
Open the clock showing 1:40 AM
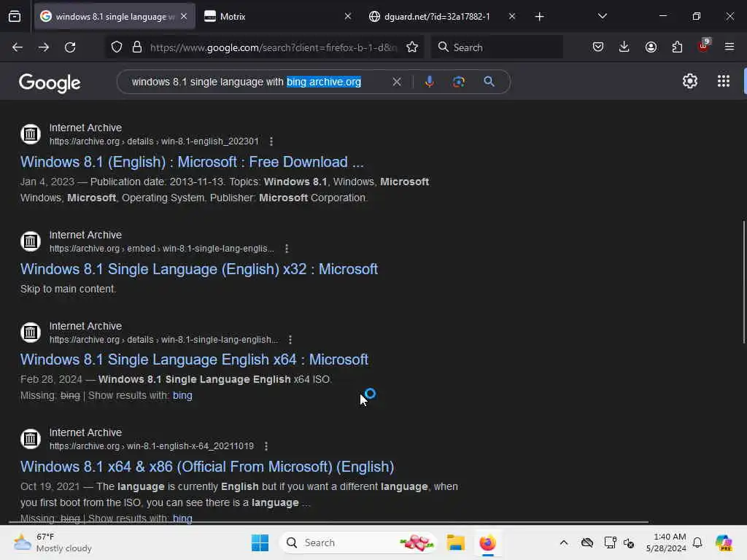(x=665, y=542)
